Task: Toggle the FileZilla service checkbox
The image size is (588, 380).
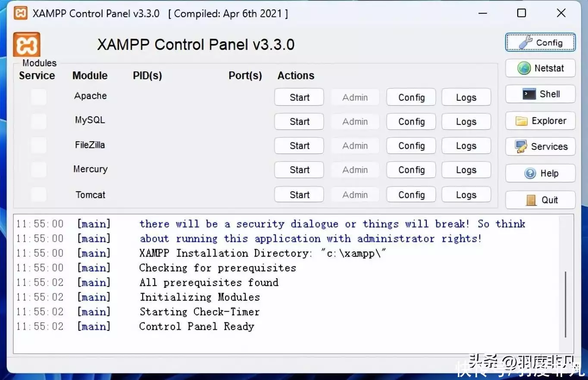Action: click(38, 146)
